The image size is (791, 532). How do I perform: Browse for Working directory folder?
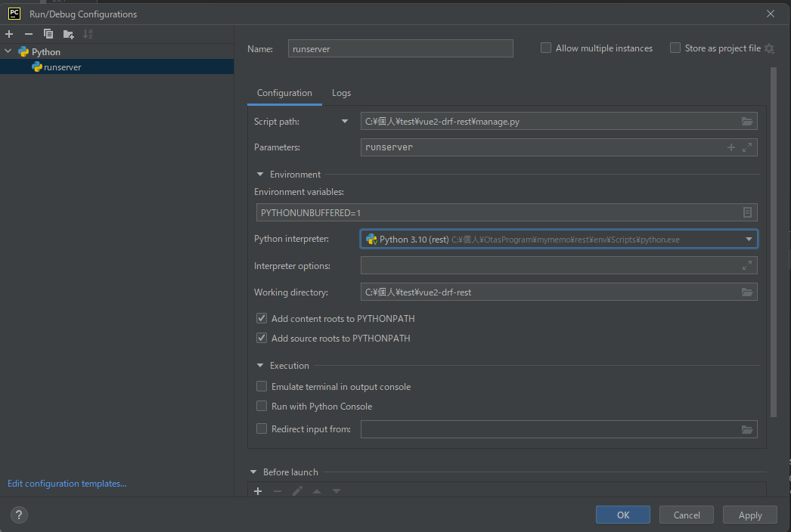(747, 292)
